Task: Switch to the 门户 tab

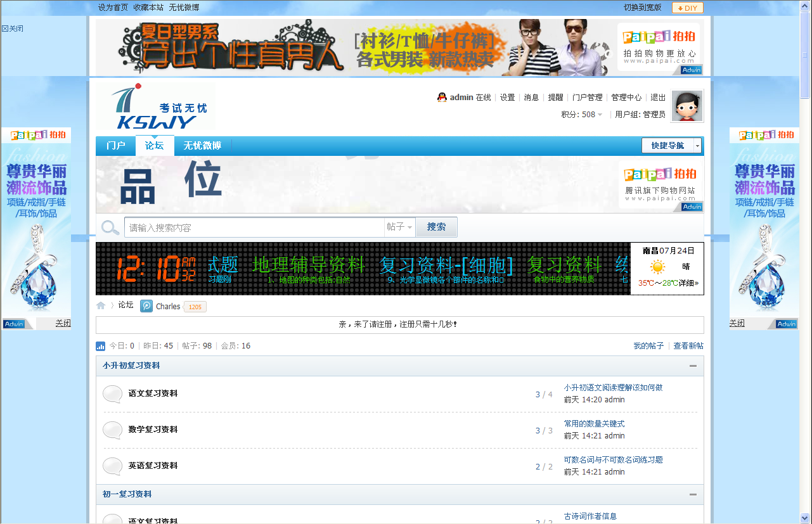Action: pos(116,146)
